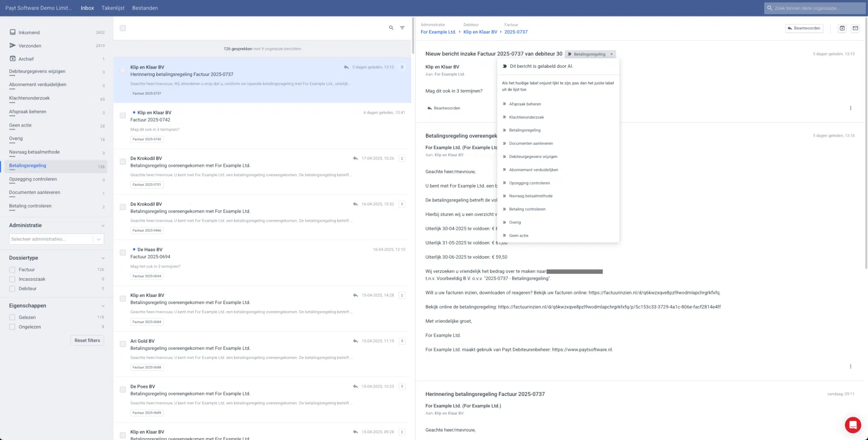Check the Debiteur dossiertype filter
This screenshot has height=440, width=868.
point(12,288)
